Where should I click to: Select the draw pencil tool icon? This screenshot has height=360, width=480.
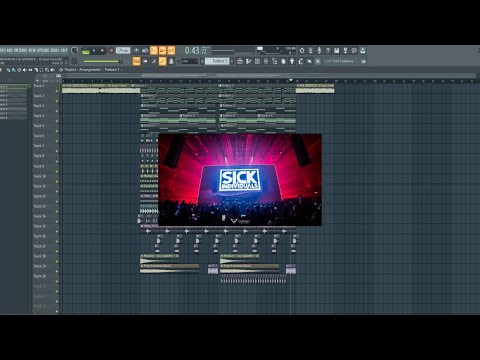point(154,61)
